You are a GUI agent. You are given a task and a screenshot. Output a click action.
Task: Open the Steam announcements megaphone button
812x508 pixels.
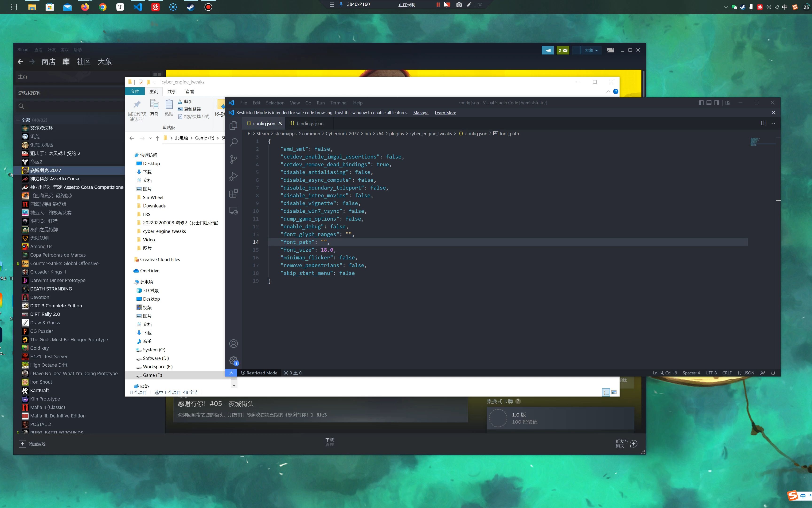[548, 50]
